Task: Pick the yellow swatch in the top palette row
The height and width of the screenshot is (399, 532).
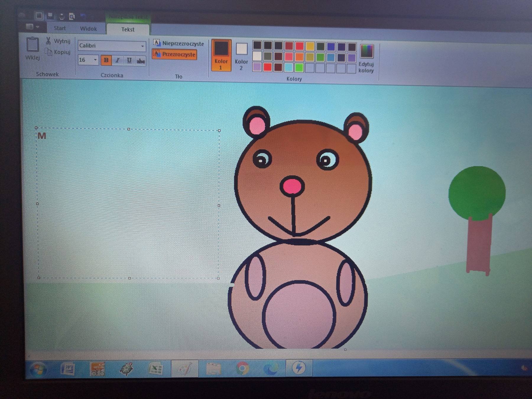Action: pos(310,46)
